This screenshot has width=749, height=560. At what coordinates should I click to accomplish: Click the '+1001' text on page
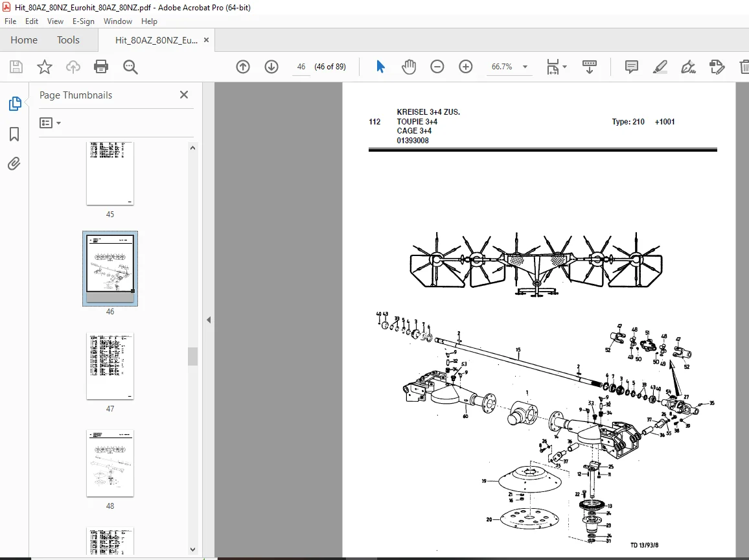click(665, 122)
